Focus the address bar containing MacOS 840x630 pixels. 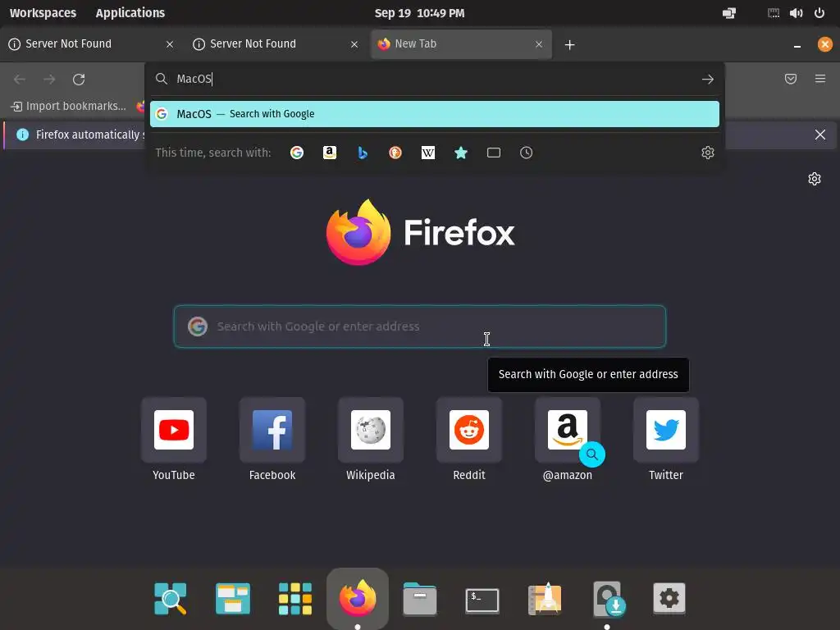tap(435, 79)
